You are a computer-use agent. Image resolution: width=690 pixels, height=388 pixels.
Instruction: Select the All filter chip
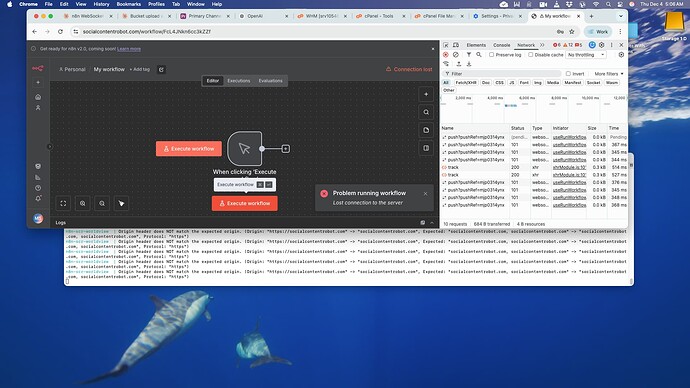[x=446, y=83]
